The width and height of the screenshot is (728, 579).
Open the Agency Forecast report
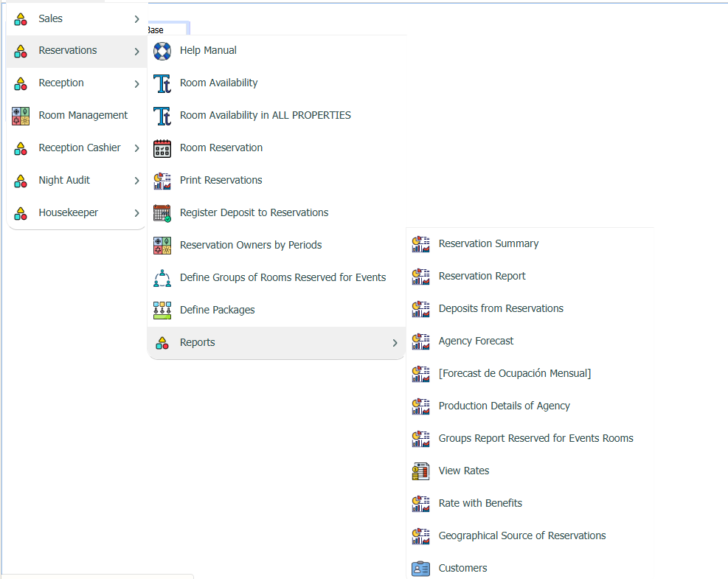(x=476, y=341)
